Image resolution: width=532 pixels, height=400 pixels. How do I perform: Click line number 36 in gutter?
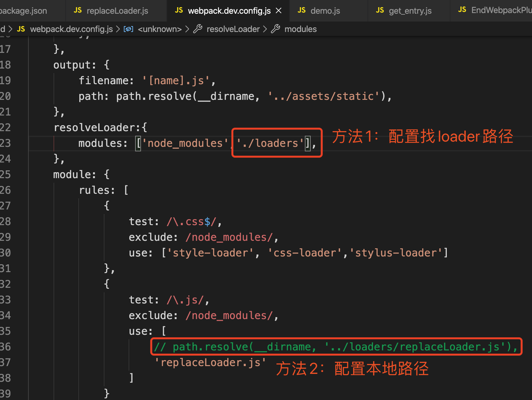pyautogui.click(x=5, y=347)
